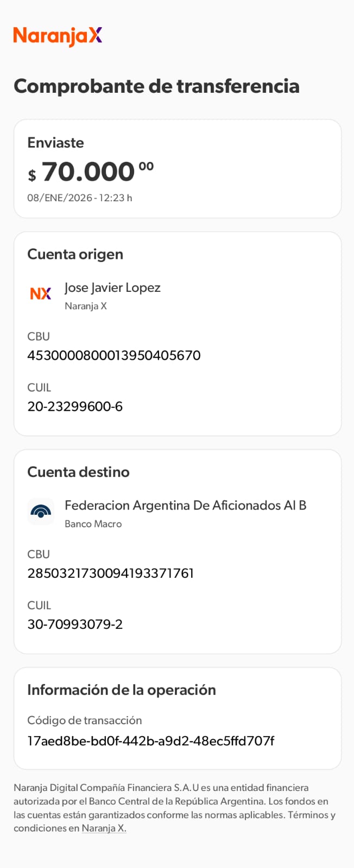Click the destination CBU number 2850321730094193371761
Viewport: 354px width, 868px height.
coord(111,573)
